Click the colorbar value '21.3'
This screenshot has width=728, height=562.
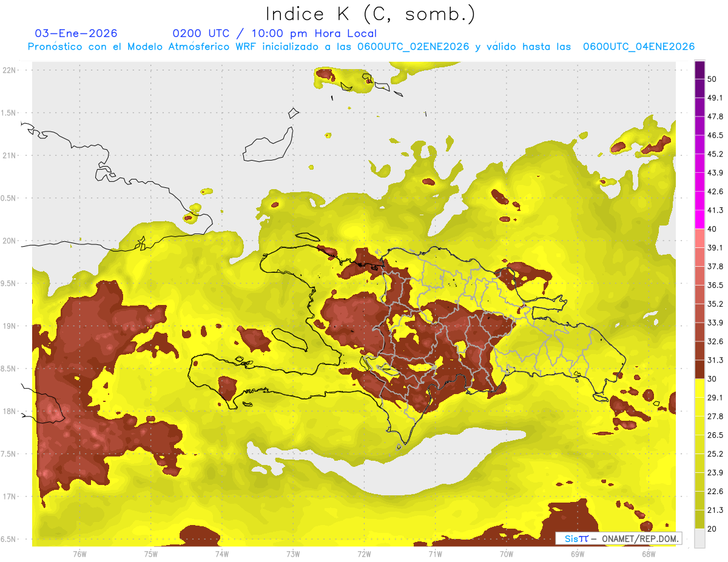pyautogui.click(x=715, y=510)
